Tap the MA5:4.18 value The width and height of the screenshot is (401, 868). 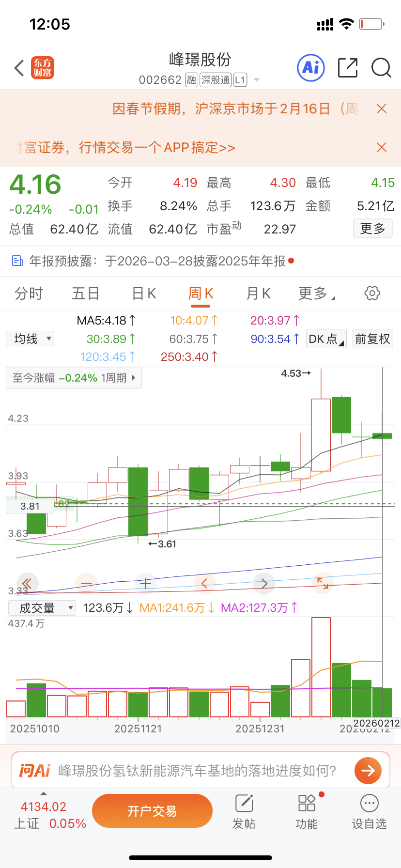pos(107,320)
